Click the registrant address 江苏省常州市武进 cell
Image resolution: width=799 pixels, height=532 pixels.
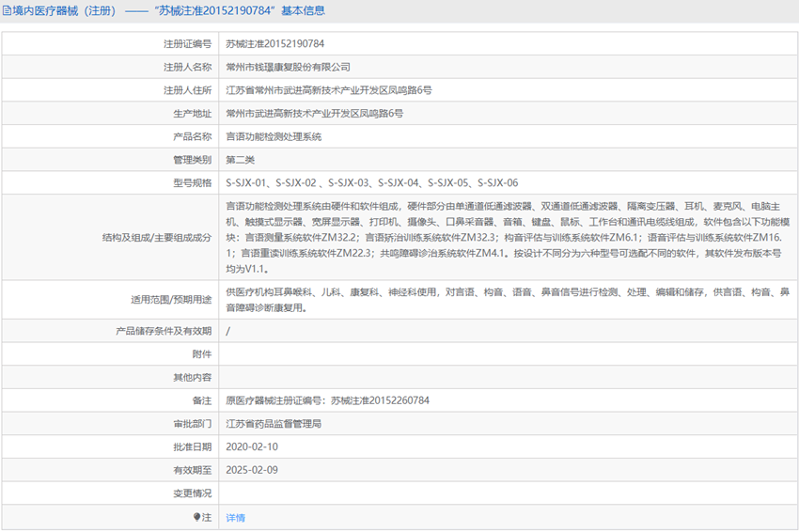point(329,90)
